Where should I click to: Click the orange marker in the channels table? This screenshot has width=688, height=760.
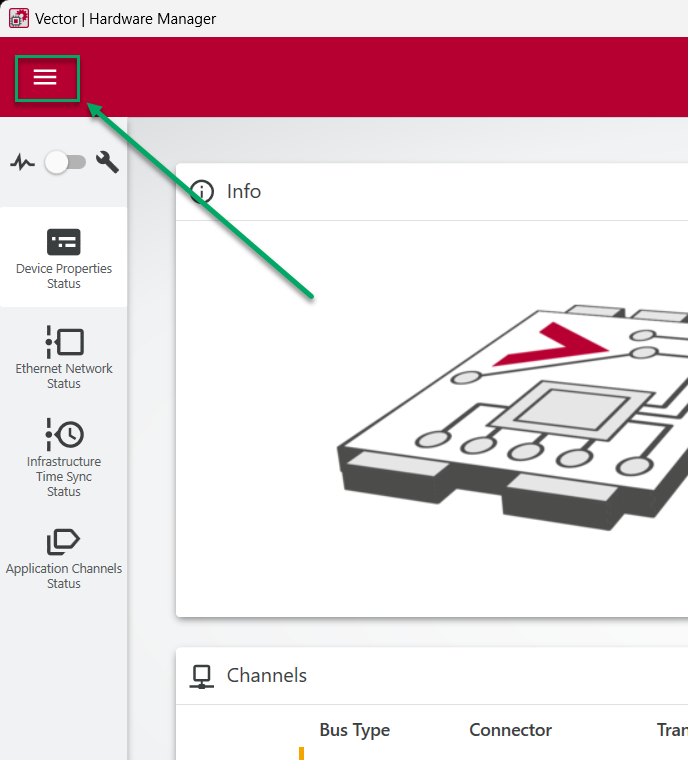coord(301,753)
